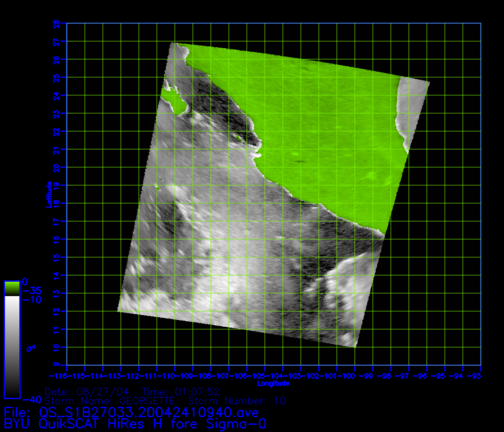This screenshot has height=432, width=504.
Task: Click the small green island near -110 longitude
Action: (159, 189)
